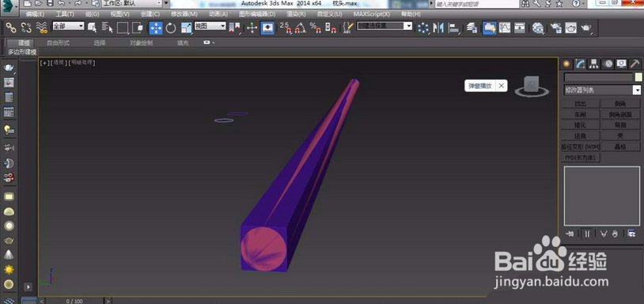Switch to the 对象绘制 ribbon tab
The height and width of the screenshot is (304, 644).
tap(142, 43)
